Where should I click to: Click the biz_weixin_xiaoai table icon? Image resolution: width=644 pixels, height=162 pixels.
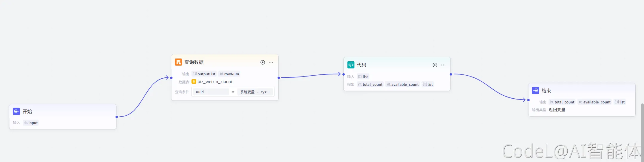(194, 82)
